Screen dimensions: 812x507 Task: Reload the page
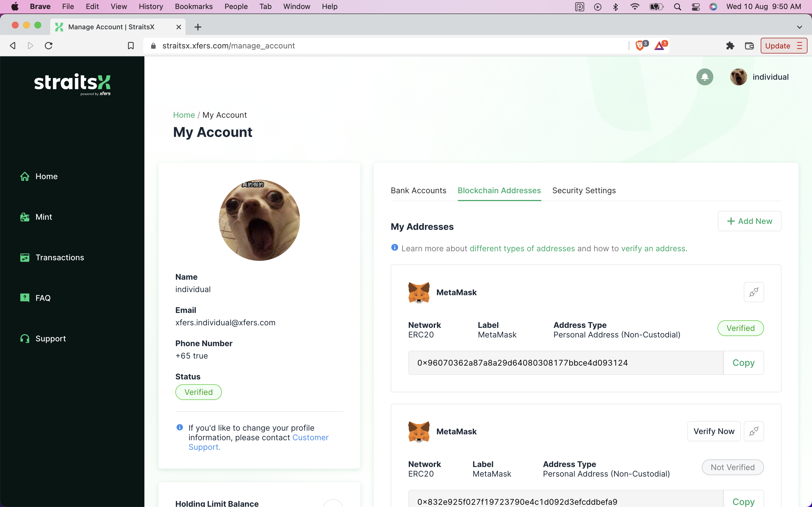pos(49,46)
